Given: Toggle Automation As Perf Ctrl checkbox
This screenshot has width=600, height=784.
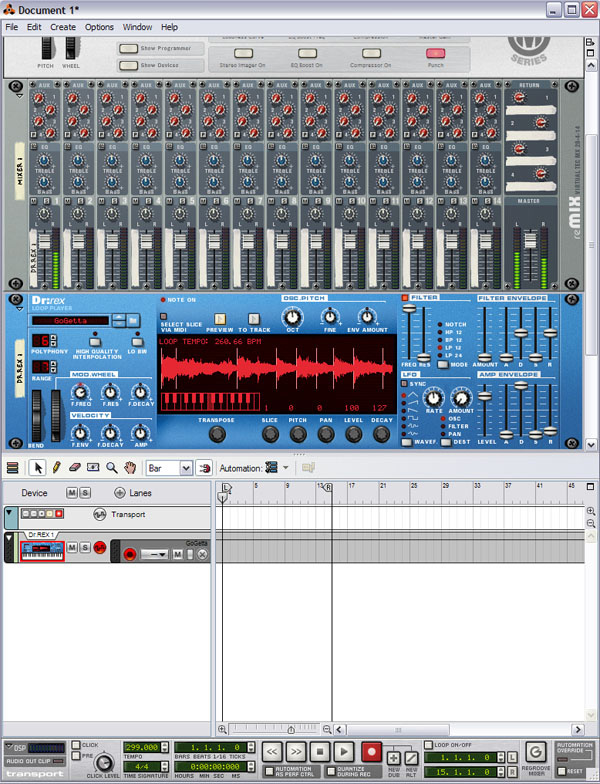Looking at the screenshot, I should (x=269, y=771).
